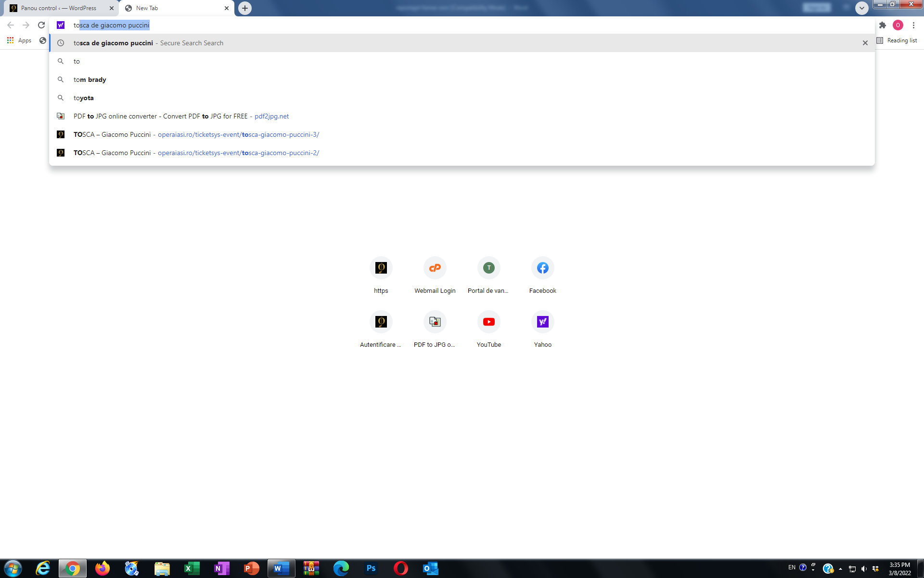
Task: Open the Apps shortcut in bookmarks bar
Action: coord(19,40)
